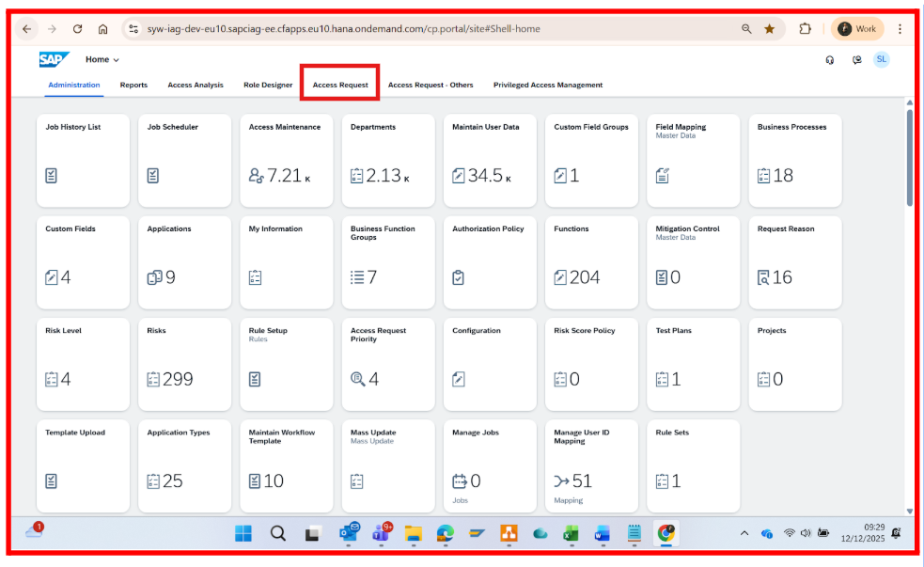The image size is (924, 567).
Task: Open the browser zoom magnifier icon
Action: [x=746, y=29]
